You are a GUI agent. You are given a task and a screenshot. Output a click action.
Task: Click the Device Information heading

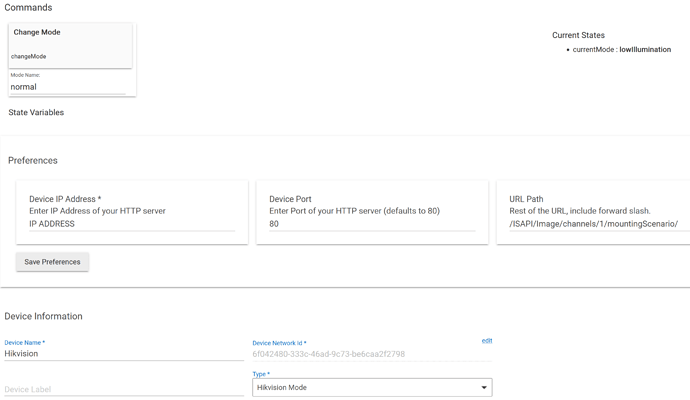pos(43,316)
